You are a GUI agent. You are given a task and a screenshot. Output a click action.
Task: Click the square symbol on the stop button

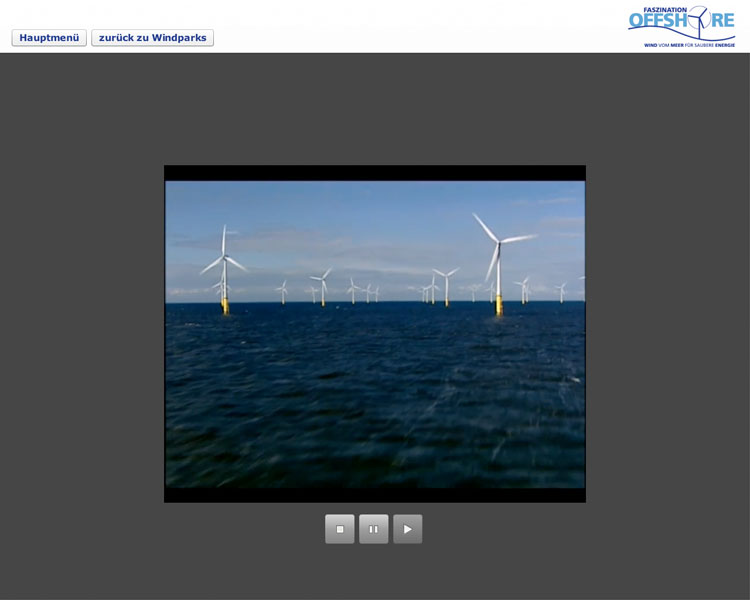click(340, 529)
